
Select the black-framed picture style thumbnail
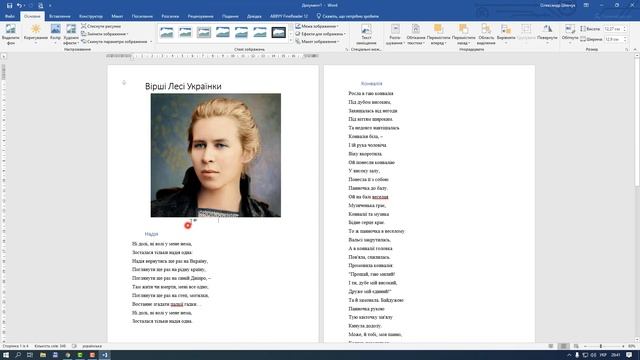point(278,32)
